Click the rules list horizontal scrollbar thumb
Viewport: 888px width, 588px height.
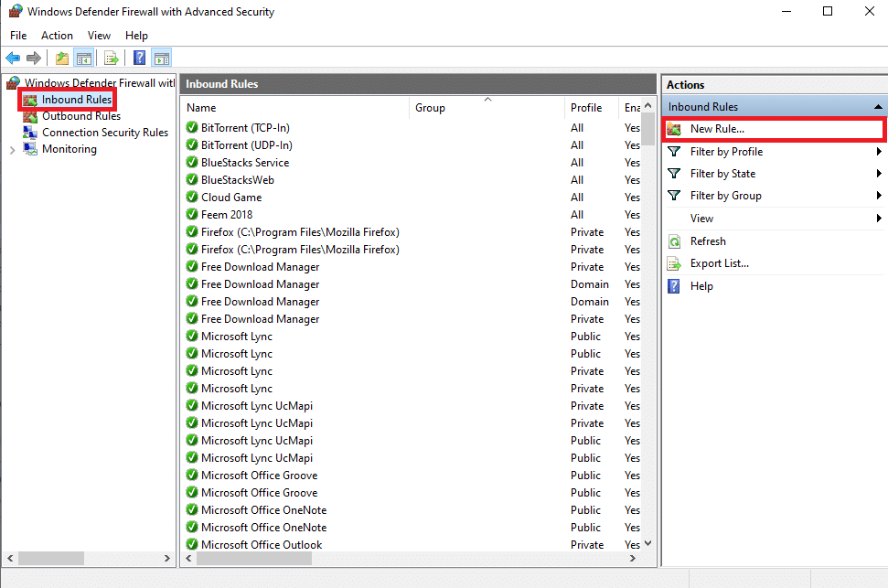[x=253, y=559]
